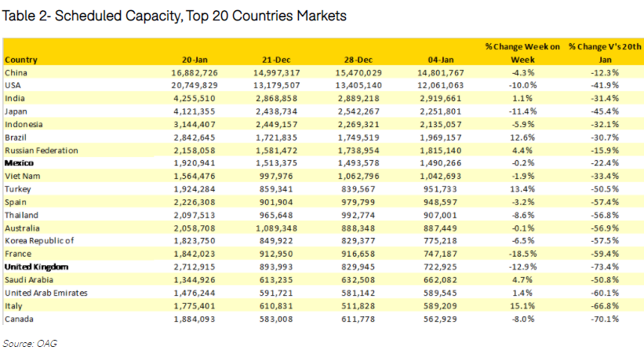This screenshot has height=354, width=644.
Task: Select the '% Change V's 20th Jan' header
Action: pyautogui.click(x=605, y=53)
